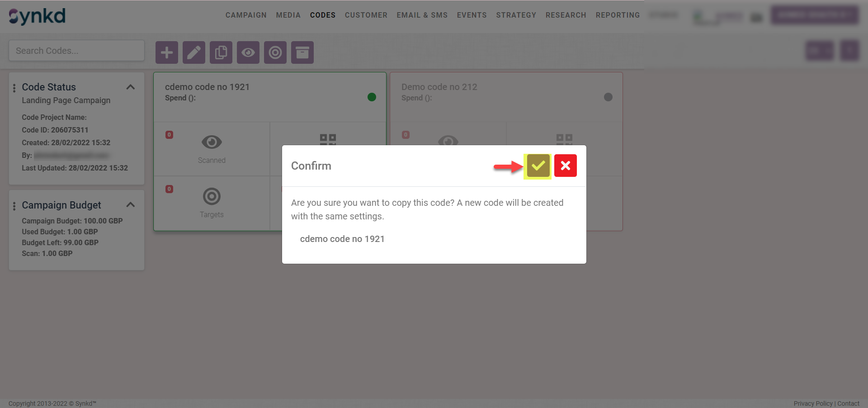The image size is (868, 408).
Task: Confirm copying by clicking the green checkmark
Action: (538, 166)
